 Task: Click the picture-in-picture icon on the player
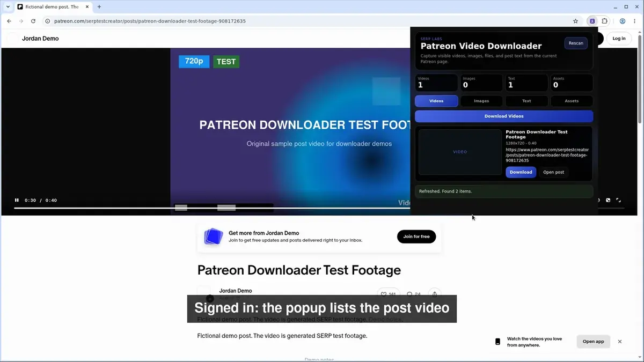[608, 200]
